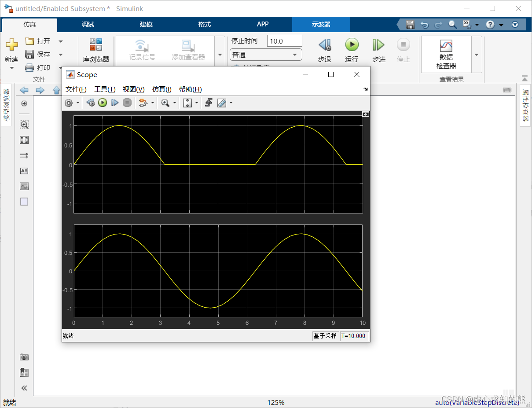
Task: Click the quick access search magnifier
Action: click(453, 25)
